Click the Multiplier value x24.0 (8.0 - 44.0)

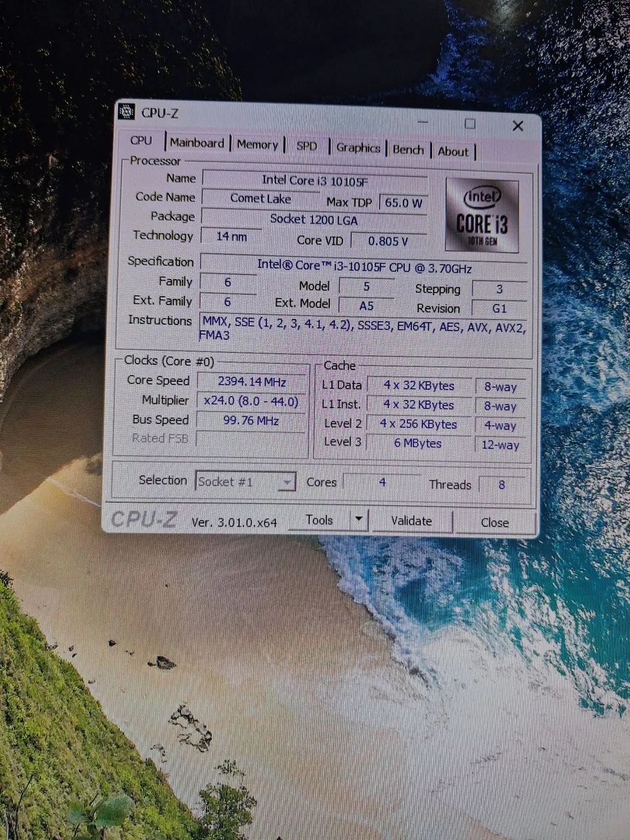[251, 401]
